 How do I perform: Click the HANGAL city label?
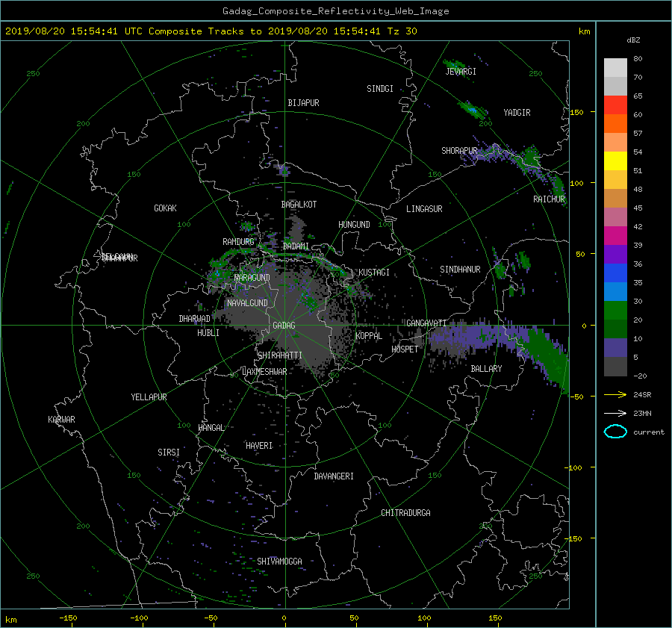coord(211,428)
